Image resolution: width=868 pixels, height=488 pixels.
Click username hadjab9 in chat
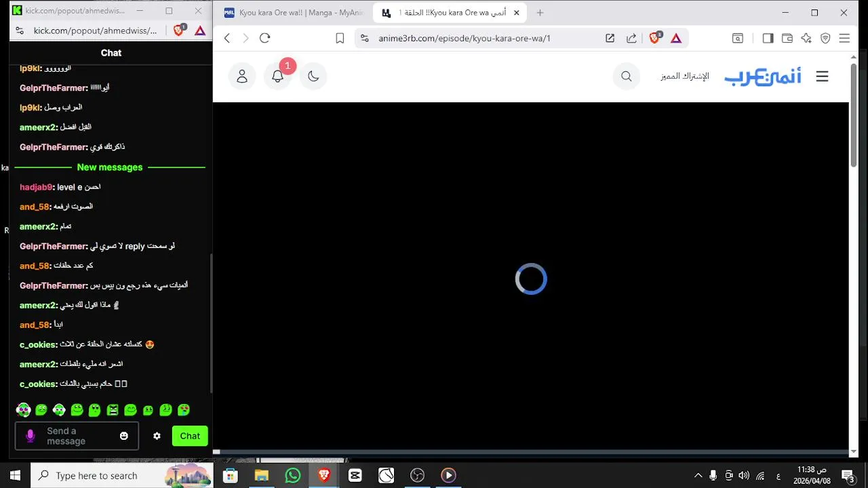pos(36,187)
